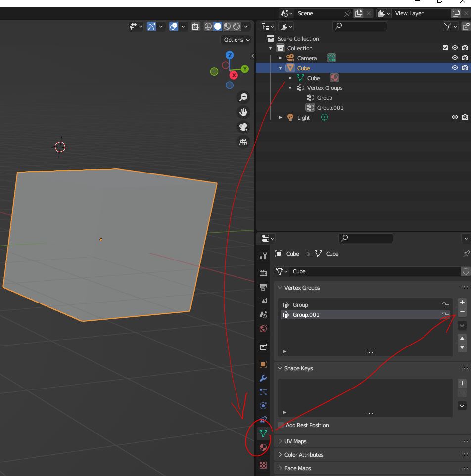Hide the Camera in viewport
Image resolution: width=471 pixels, height=476 pixels.
(x=455, y=58)
